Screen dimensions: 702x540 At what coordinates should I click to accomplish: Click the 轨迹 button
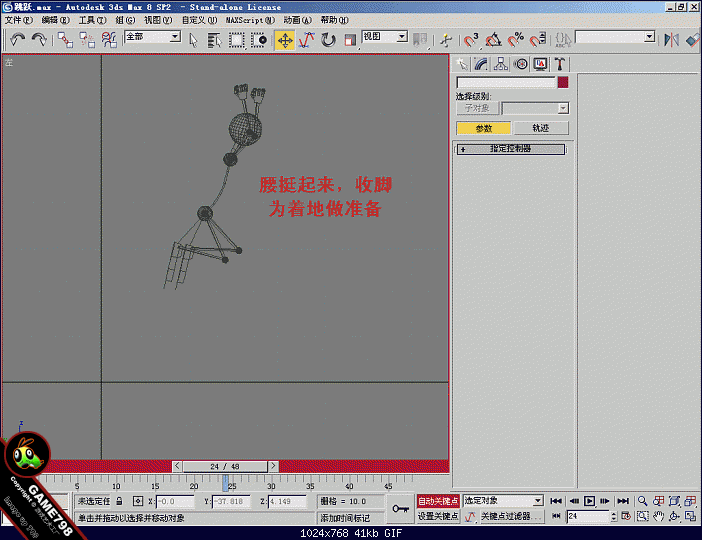point(541,128)
